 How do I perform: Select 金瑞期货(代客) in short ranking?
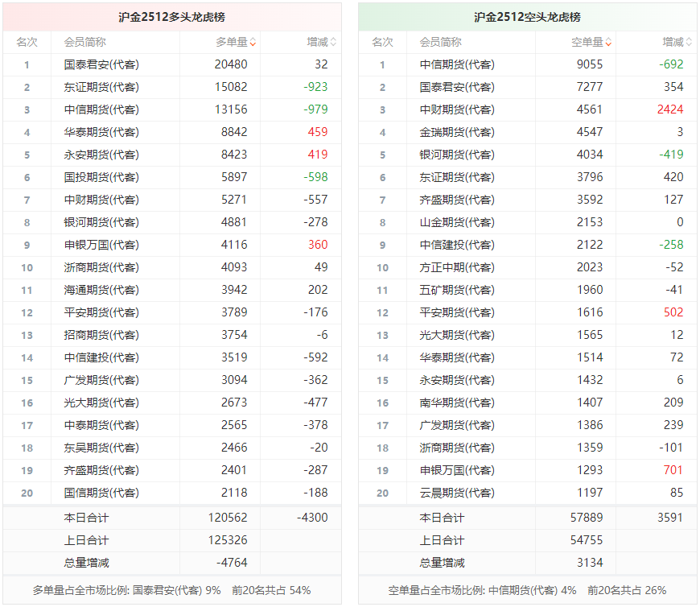coord(457,132)
